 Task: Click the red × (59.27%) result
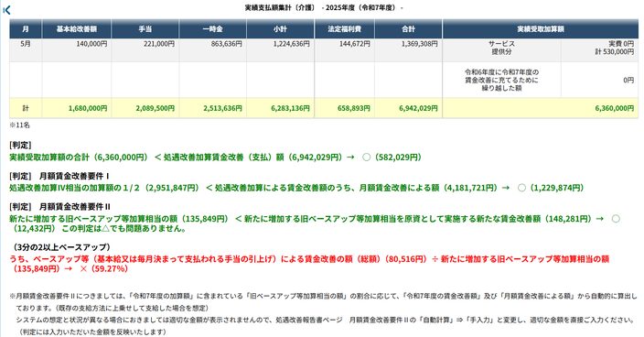(x=104, y=269)
